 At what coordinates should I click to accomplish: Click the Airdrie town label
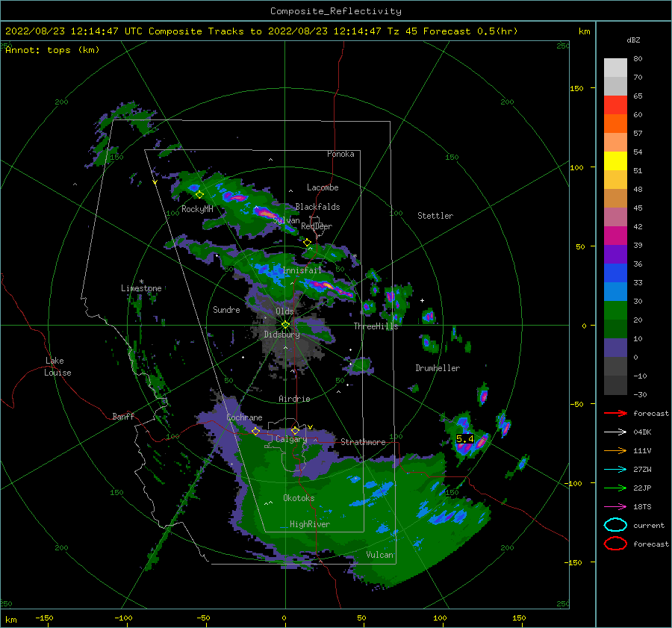pos(294,399)
